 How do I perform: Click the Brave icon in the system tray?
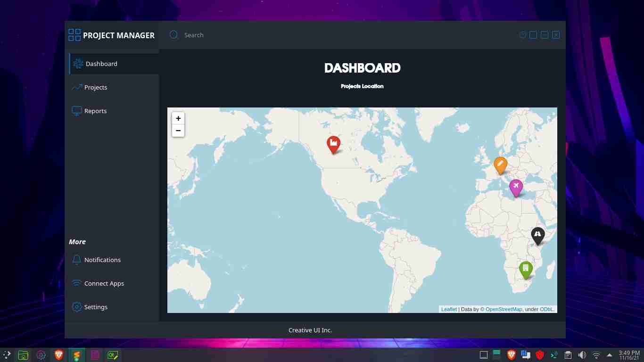[x=512, y=355]
